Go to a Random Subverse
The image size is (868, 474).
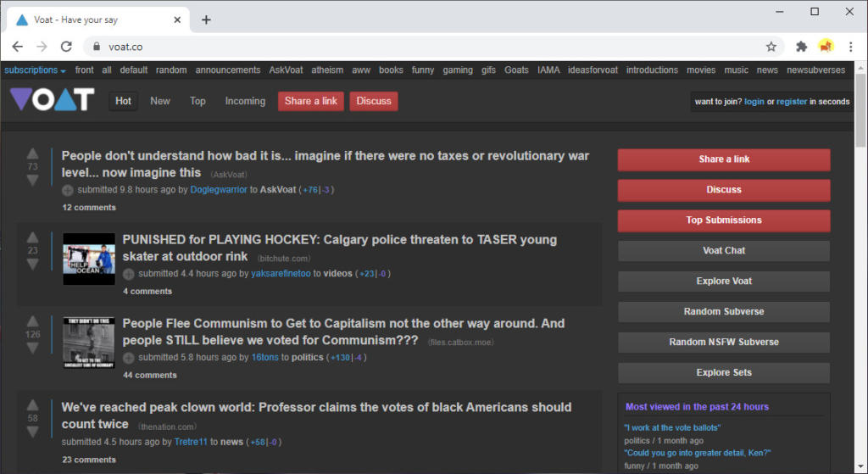(724, 312)
